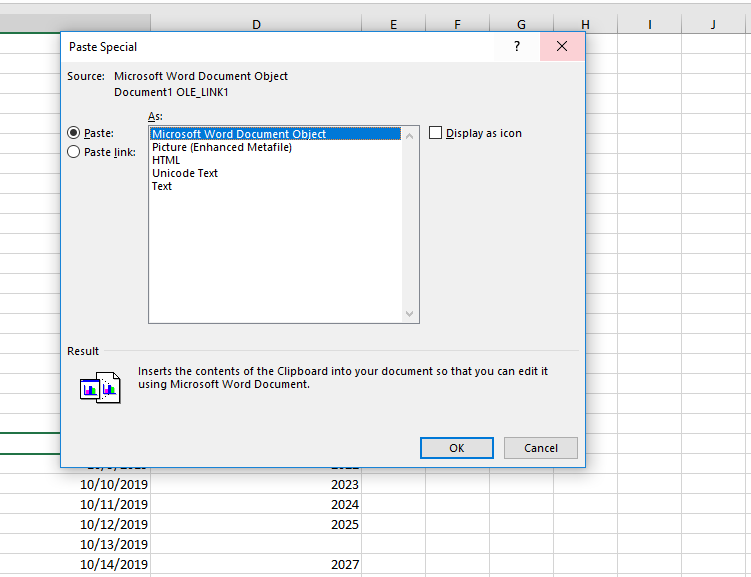The image size is (751, 577).
Task: Click the cell containing 10/10/2019
Action: click(75, 484)
